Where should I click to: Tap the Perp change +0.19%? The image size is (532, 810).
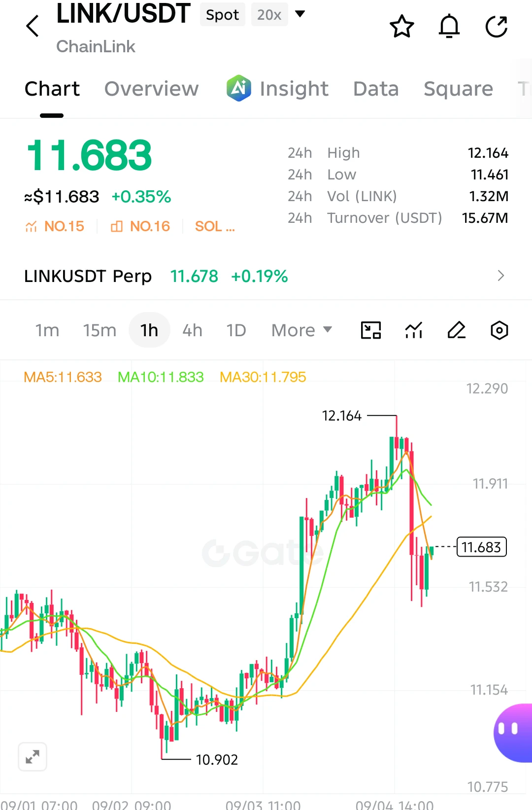click(x=260, y=276)
